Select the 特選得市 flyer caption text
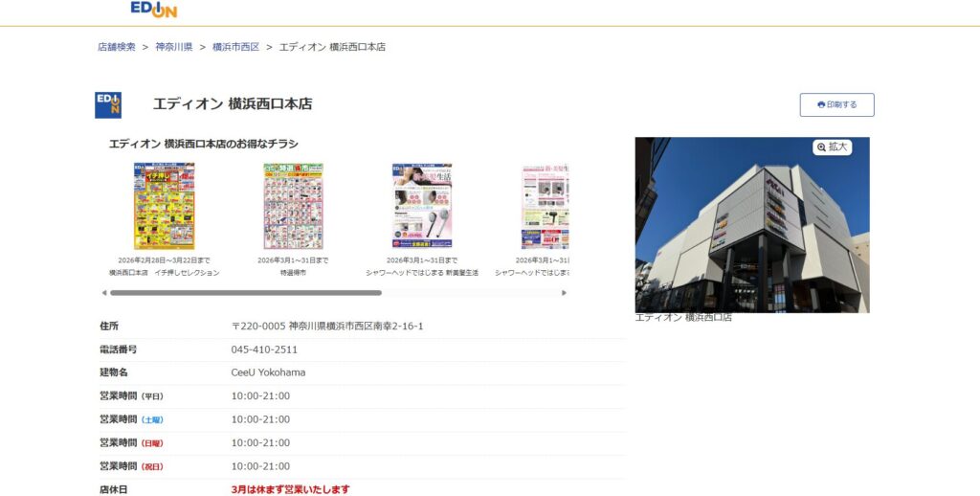980x496 pixels. (x=293, y=273)
